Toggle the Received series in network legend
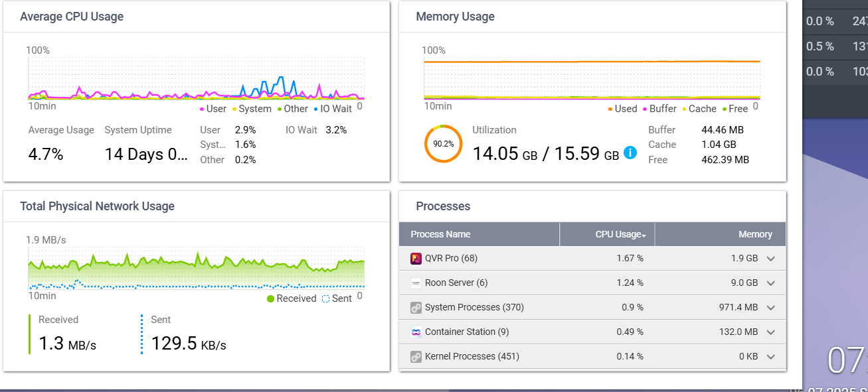 coord(292,298)
